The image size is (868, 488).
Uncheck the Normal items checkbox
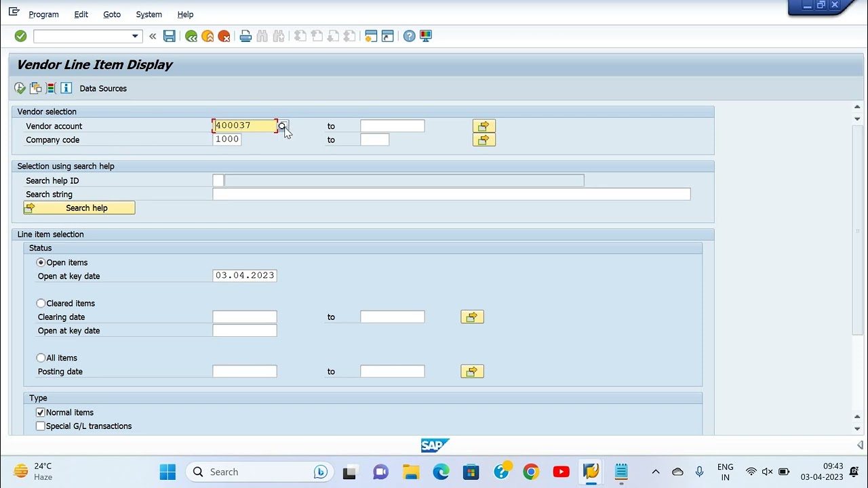tap(40, 412)
